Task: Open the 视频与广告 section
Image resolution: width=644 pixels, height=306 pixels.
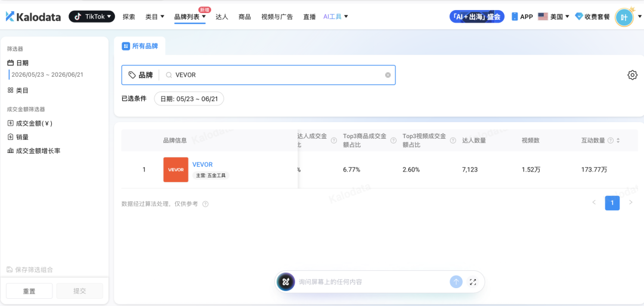Action: [x=277, y=17]
